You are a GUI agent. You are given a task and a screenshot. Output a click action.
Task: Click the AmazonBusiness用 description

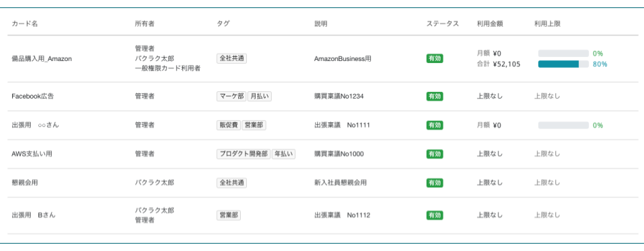click(343, 59)
